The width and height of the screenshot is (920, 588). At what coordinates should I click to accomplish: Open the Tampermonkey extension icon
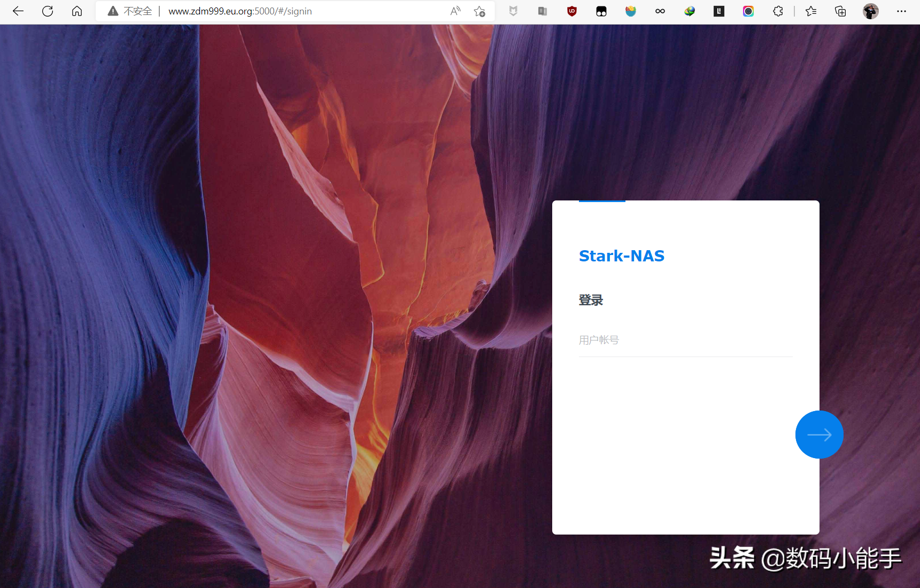point(601,11)
